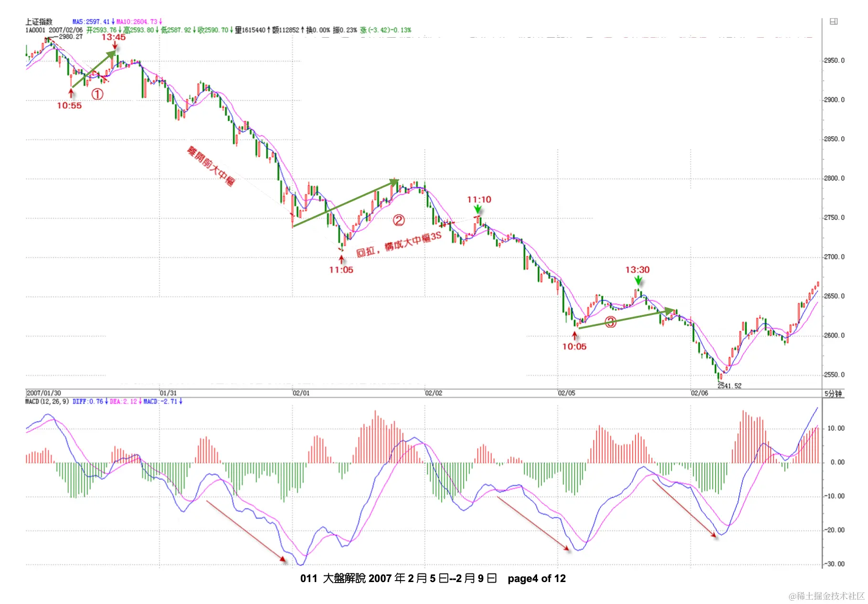Click the 2700.0 price axis label
This screenshot has width=868, height=604.
point(835,257)
